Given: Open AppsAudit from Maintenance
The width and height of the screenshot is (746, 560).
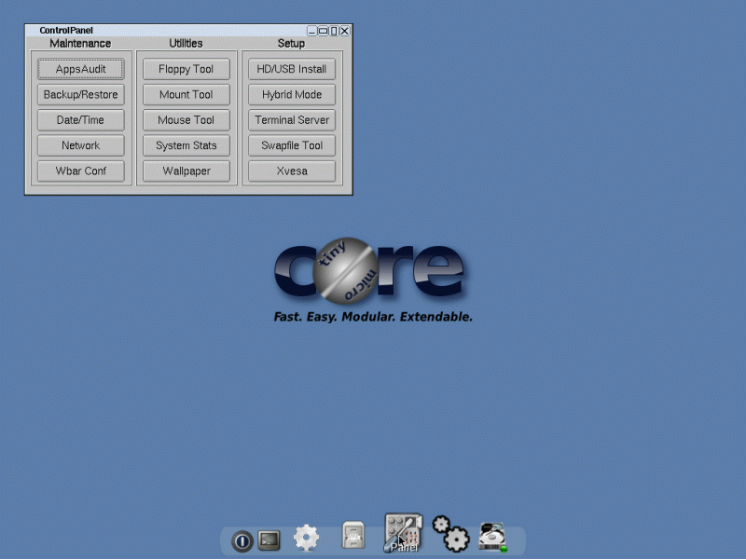Looking at the screenshot, I should (x=81, y=69).
